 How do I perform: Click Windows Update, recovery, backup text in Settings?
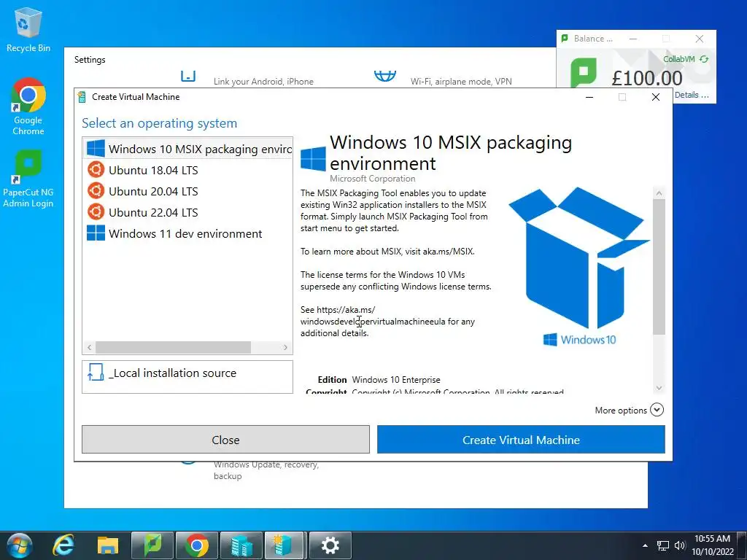266,470
